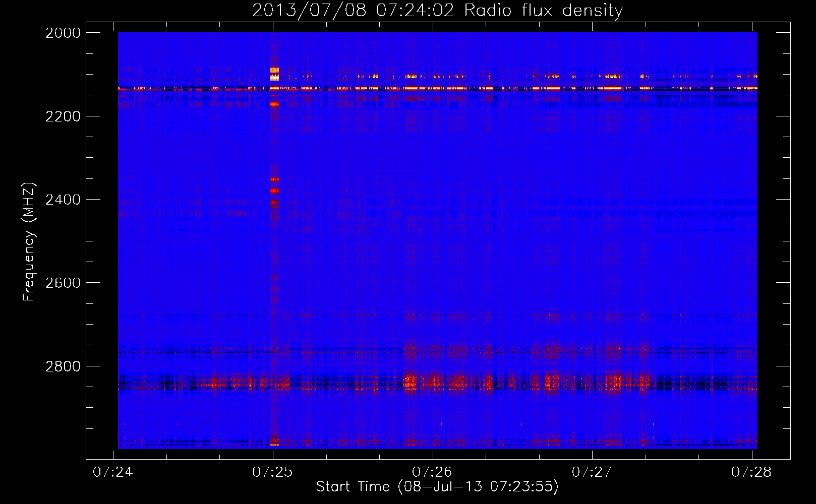
Task: Click the 07:28 time tick label
Action: click(x=751, y=472)
